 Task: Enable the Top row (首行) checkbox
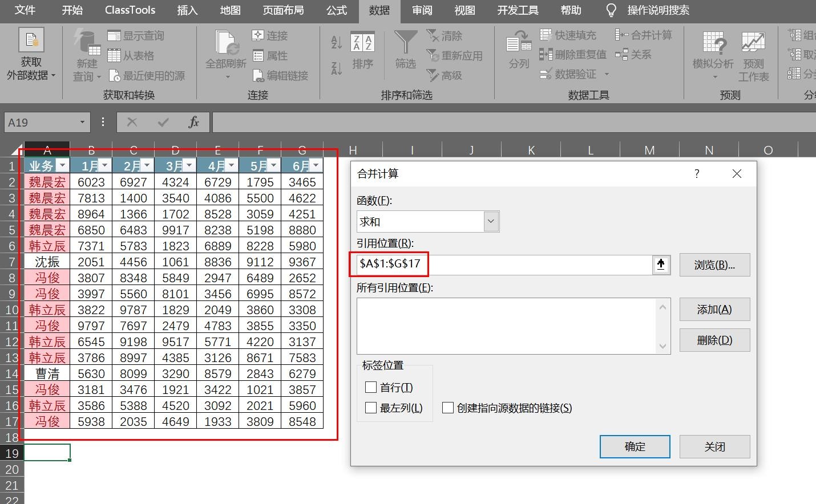[x=371, y=388]
